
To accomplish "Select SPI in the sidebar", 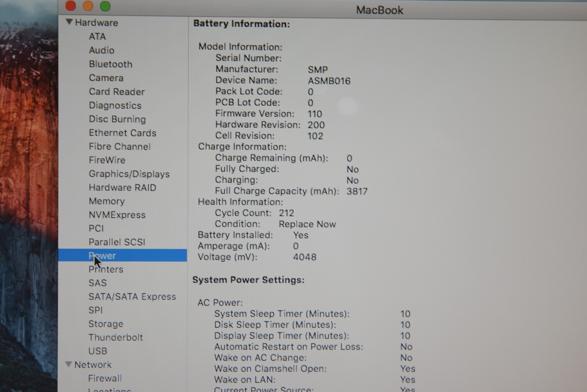I will 95,310.
